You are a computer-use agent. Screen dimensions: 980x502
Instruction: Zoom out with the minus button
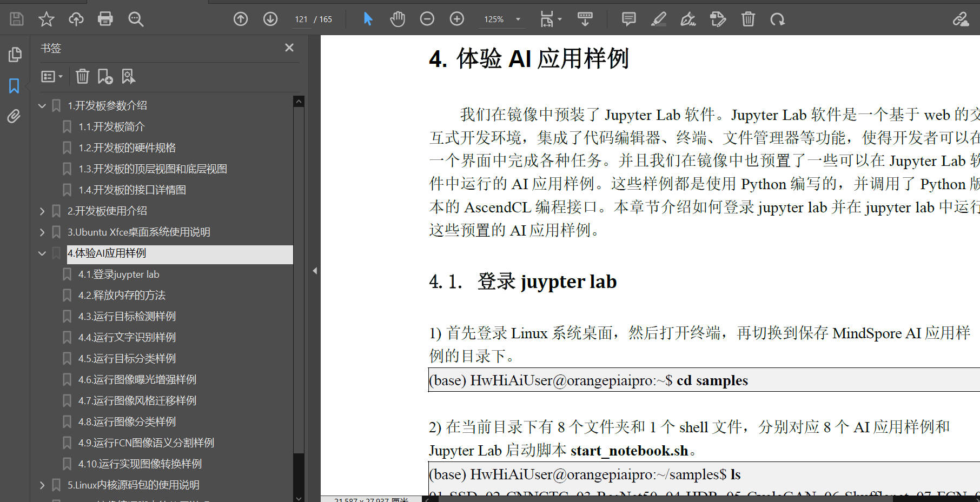(427, 19)
